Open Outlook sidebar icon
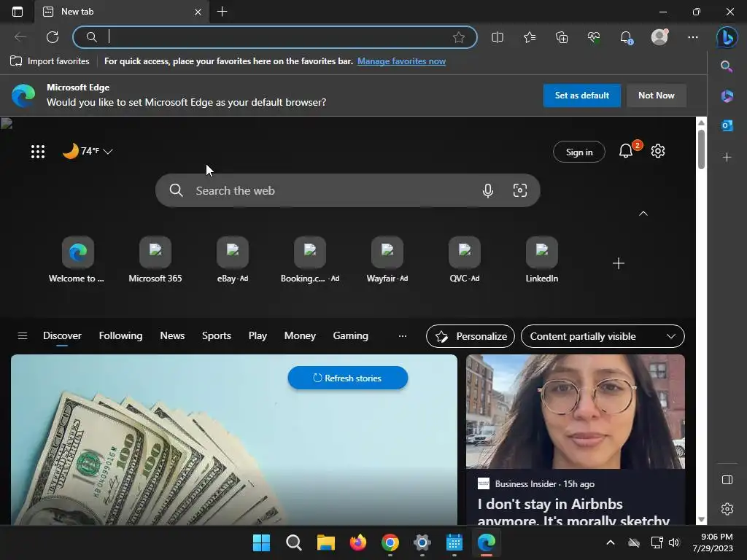The image size is (747, 560). pos(727,125)
